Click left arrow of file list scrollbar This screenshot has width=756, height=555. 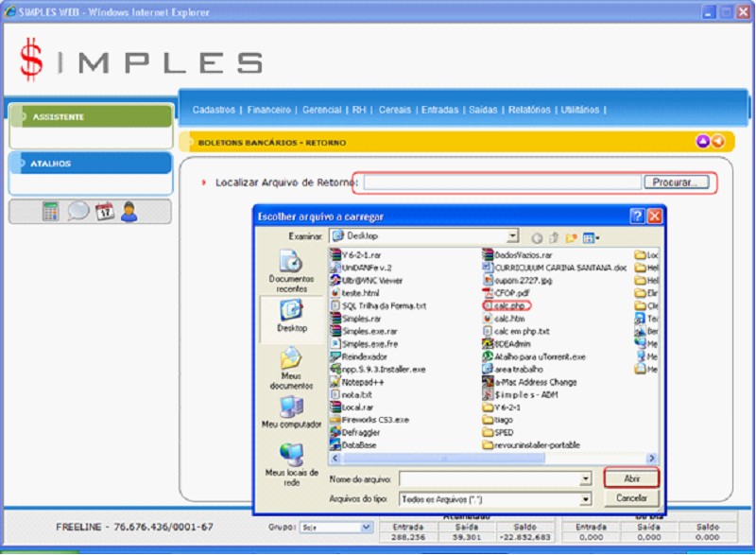click(x=335, y=458)
